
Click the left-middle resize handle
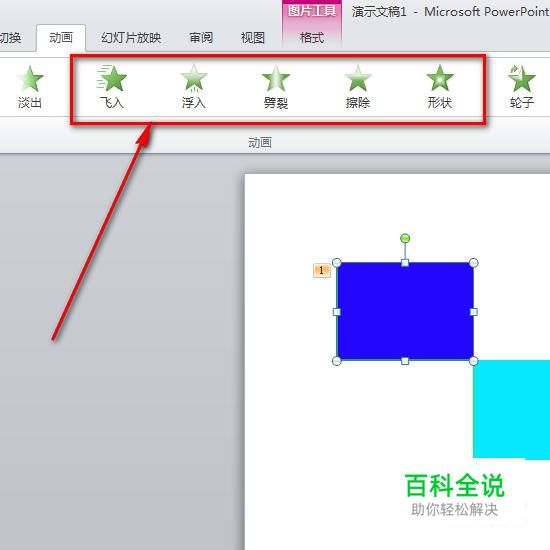point(337,311)
